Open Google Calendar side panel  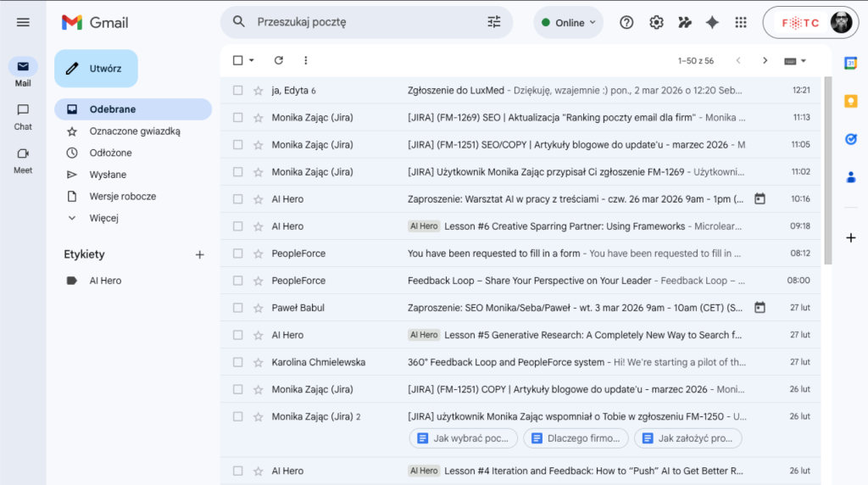tap(850, 63)
